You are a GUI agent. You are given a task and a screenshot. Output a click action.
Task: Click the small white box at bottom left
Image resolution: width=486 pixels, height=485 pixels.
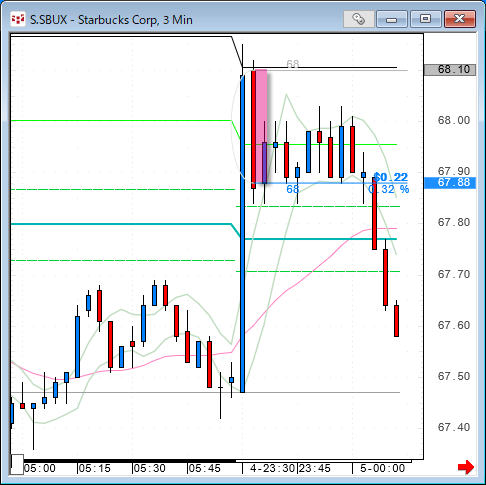tap(17, 464)
